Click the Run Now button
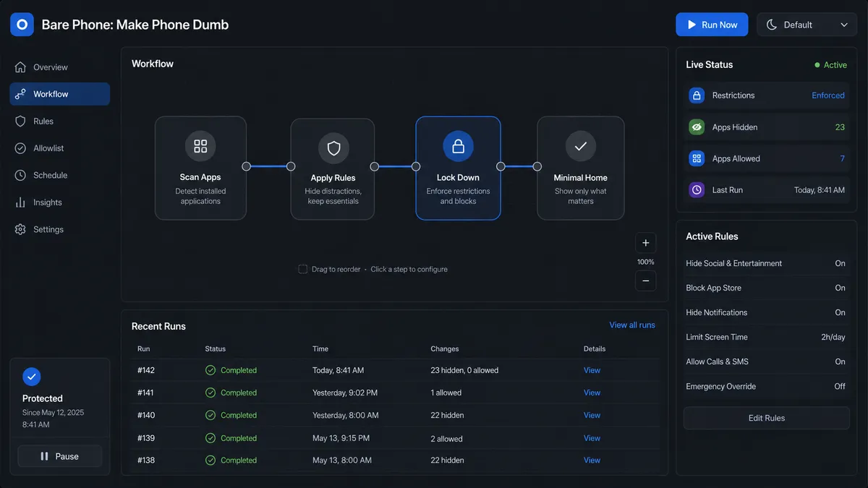 [x=712, y=25]
